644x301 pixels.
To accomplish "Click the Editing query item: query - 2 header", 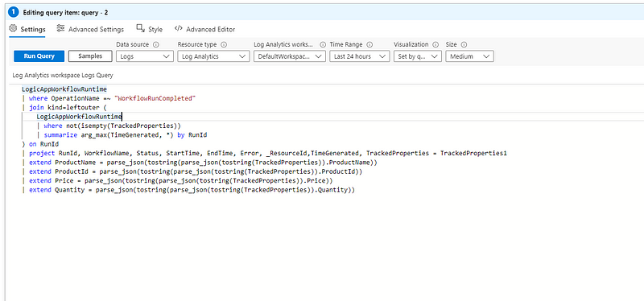I will tap(65, 13).
